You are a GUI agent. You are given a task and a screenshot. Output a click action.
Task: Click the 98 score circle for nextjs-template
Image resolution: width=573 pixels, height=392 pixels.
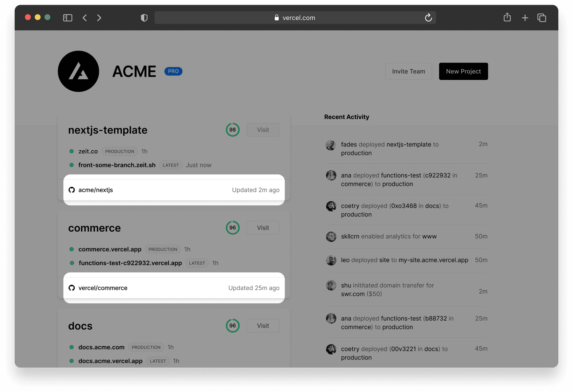pos(232,130)
